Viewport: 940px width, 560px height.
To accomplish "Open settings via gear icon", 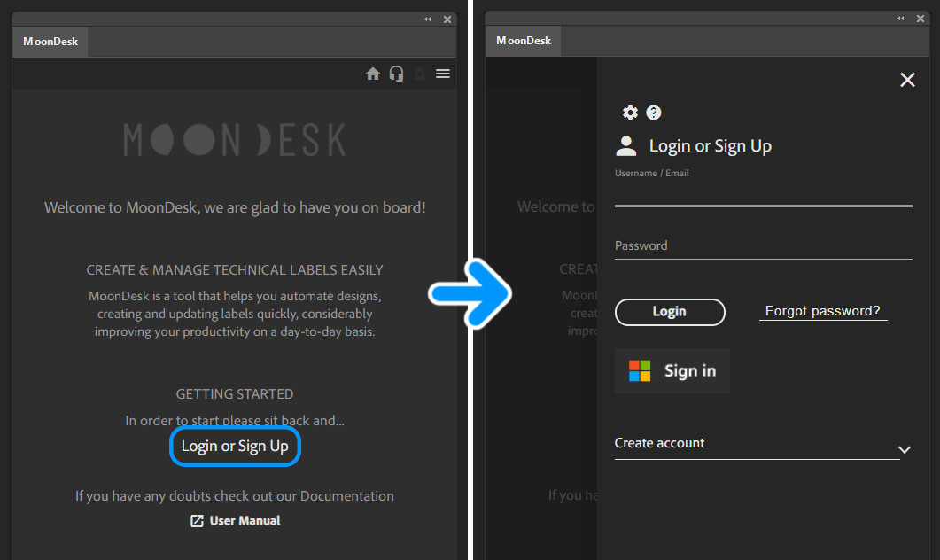I will click(630, 113).
